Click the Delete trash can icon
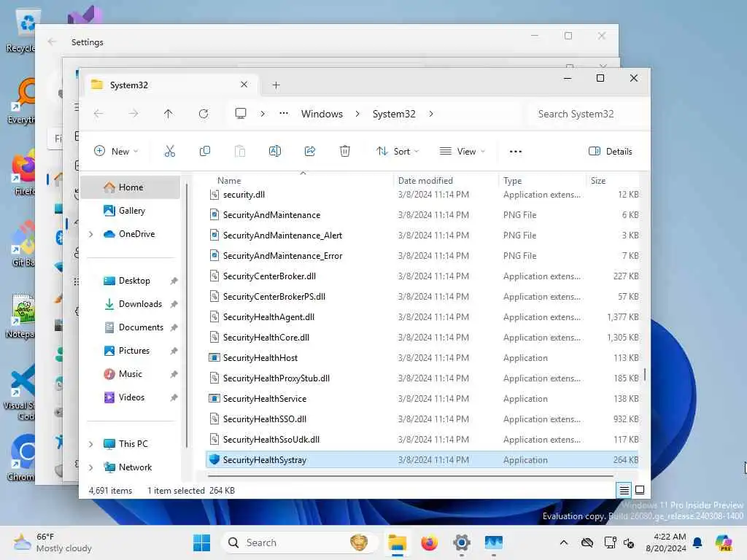Screen dimensions: 747x560 tap(345, 152)
